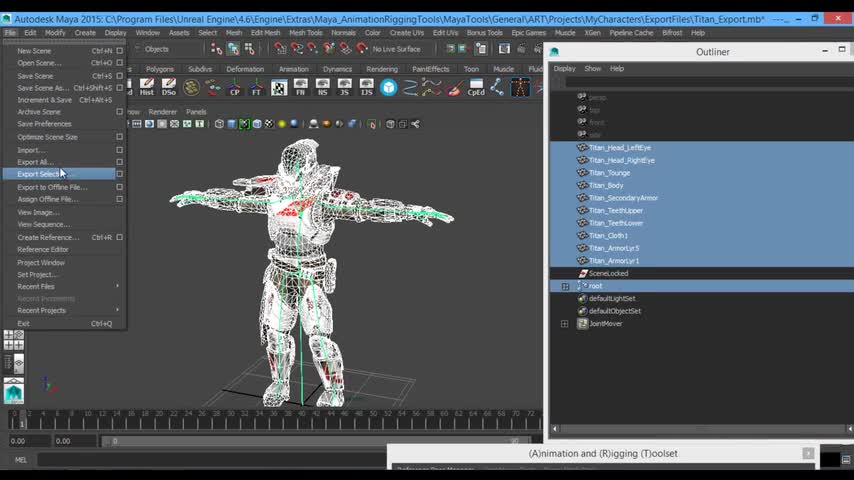Click the Hist shelf icon
854x480 pixels.
147,88
